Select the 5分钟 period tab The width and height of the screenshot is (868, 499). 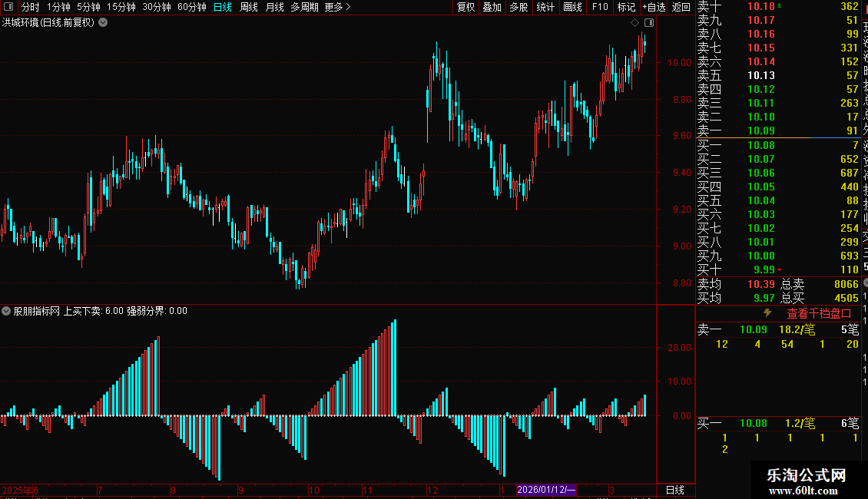click(88, 7)
